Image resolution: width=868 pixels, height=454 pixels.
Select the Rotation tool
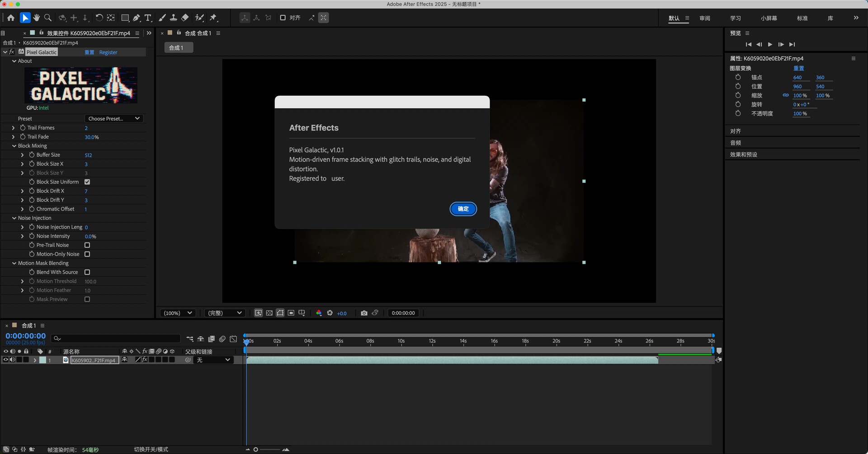(99, 18)
